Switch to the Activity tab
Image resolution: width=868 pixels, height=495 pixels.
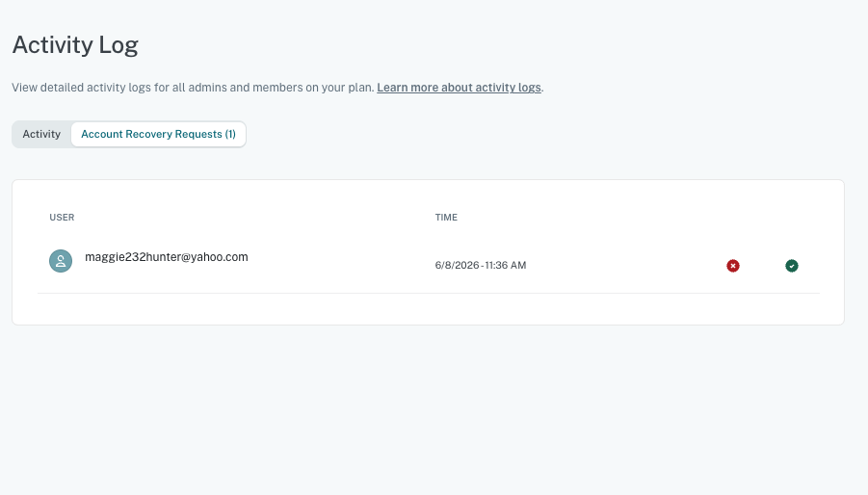tap(41, 135)
